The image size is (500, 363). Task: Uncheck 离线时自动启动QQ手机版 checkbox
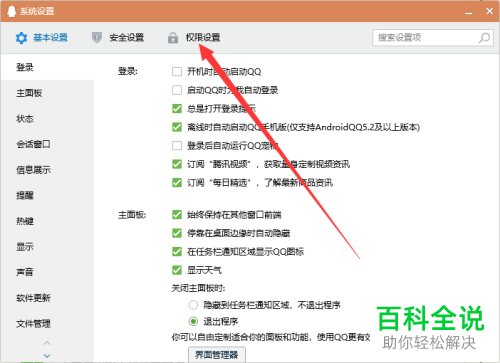[x=177, y=127]
